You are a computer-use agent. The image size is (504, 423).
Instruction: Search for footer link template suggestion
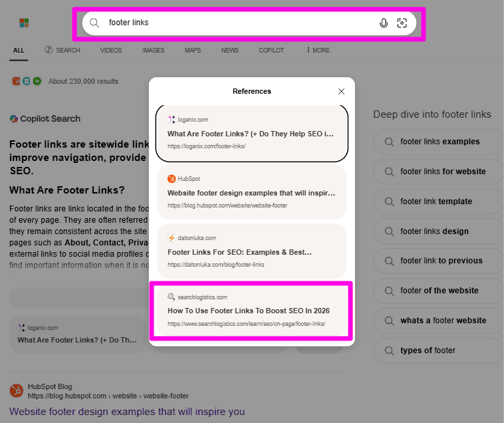(x=439, y=202)
